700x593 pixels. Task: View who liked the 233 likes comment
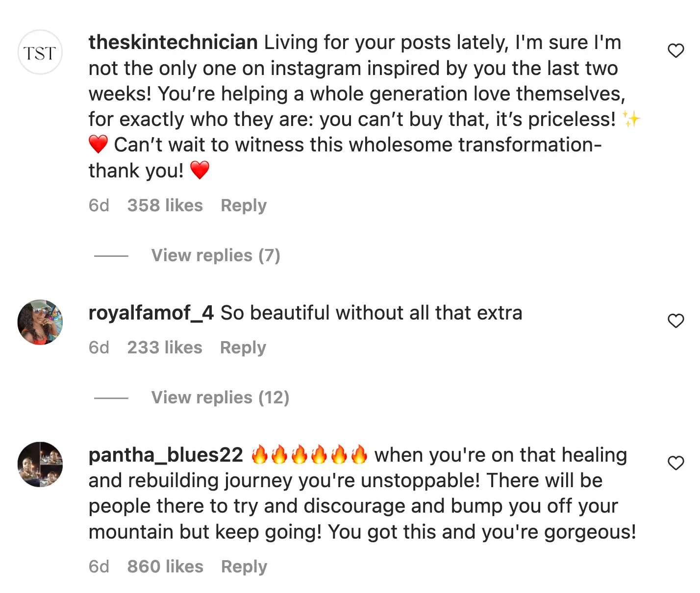[x=165, y=347]
